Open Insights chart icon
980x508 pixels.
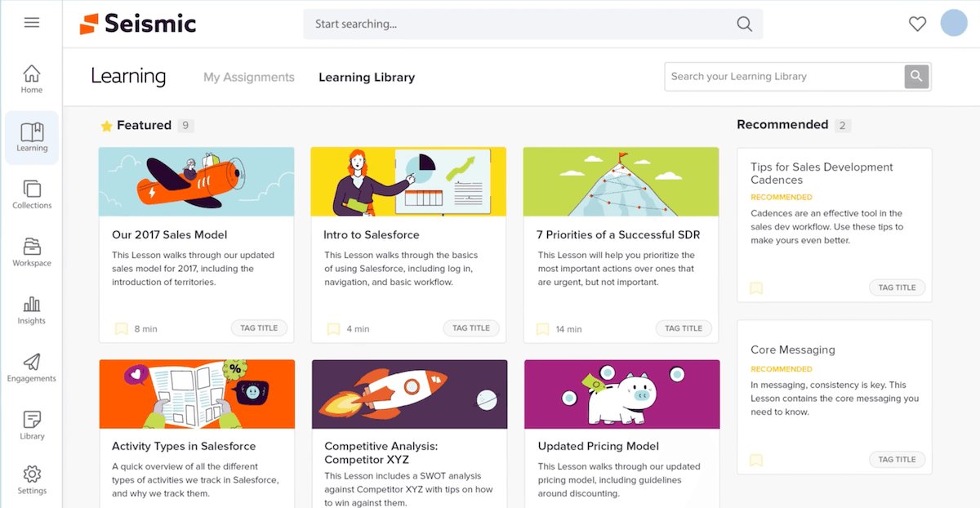(x=32, y=310)
